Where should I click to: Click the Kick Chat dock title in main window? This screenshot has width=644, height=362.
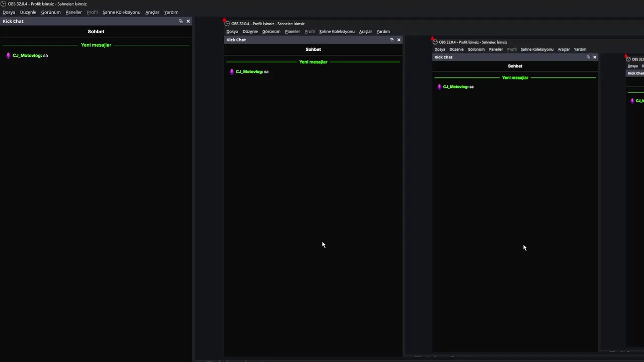[x=13, y=21]
